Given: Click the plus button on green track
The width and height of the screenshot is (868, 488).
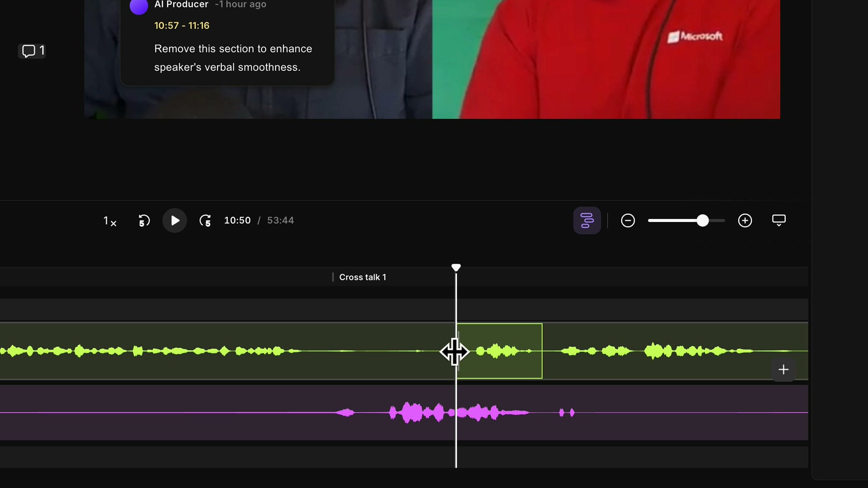Looking at the screenshot, I should [x=783, y=370].
